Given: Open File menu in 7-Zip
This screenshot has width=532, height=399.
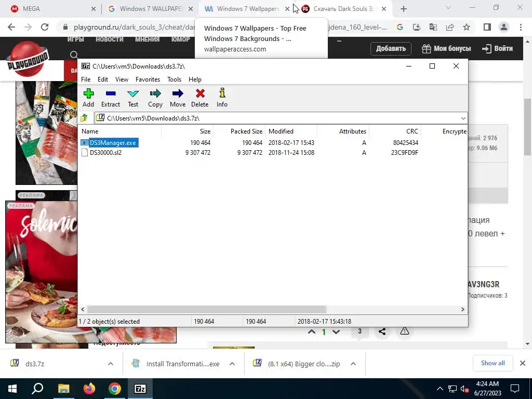Looking at the screenshot, I should [x=86, y=79].
